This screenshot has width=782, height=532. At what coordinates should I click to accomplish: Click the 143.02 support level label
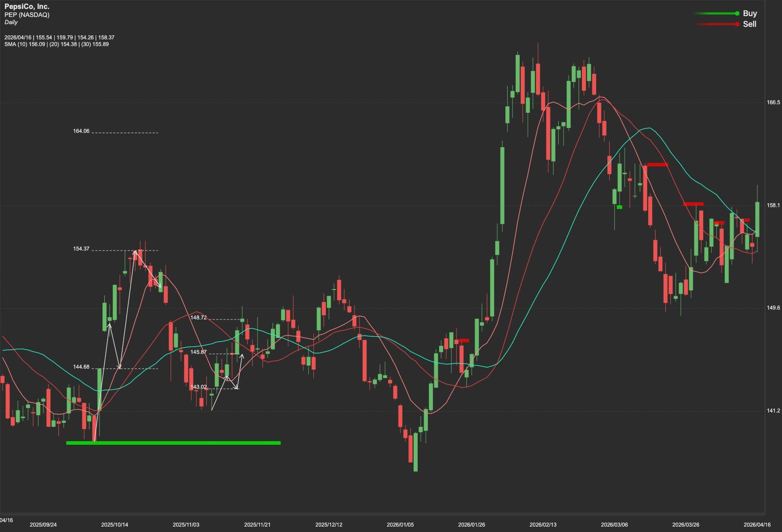tap(198, 386)
